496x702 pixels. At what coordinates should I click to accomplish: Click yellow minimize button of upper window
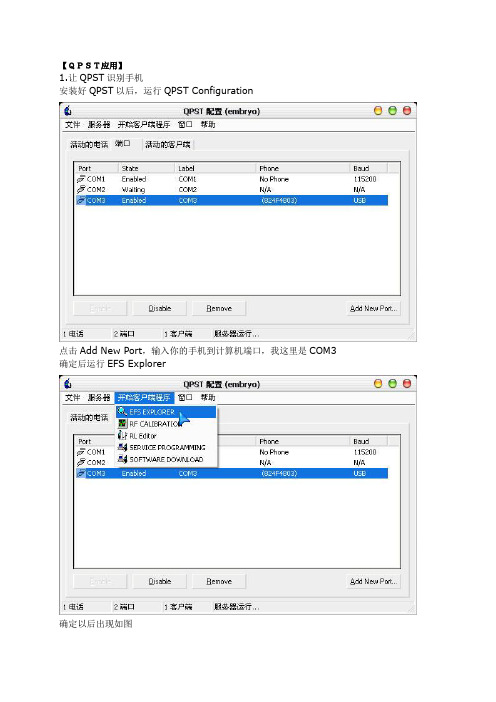click(378, 111)
